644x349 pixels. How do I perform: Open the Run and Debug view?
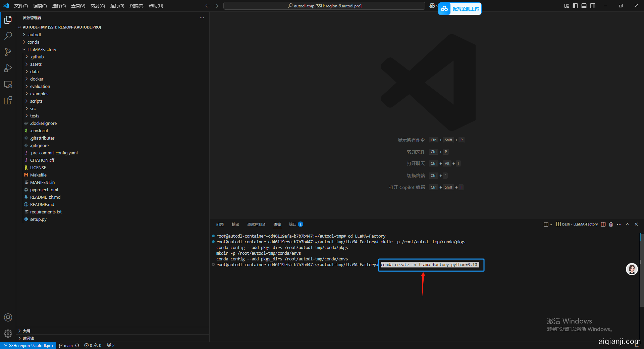click(x=8, y=68)
